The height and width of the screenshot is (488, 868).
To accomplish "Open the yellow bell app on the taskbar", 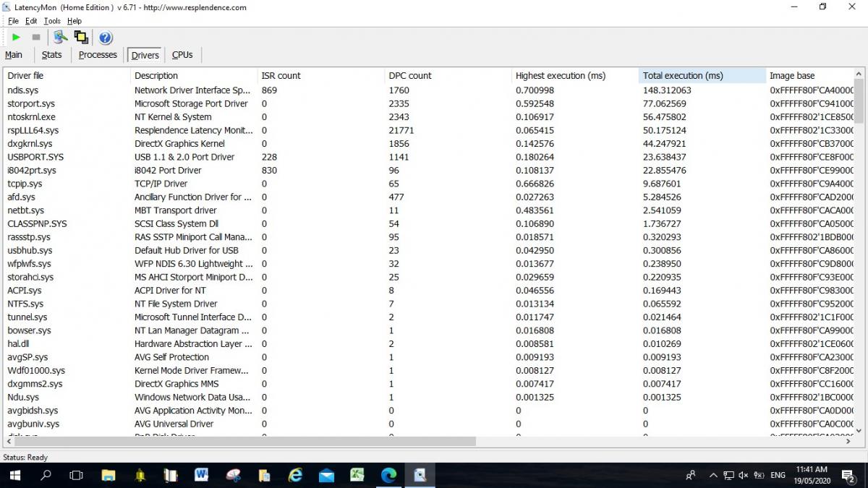I will tap(140, 475).
